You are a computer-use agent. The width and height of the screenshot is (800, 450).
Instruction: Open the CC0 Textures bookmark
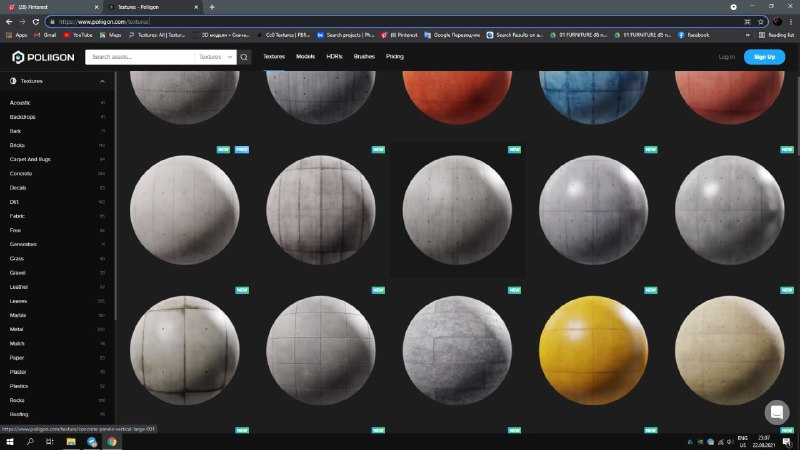283,35
